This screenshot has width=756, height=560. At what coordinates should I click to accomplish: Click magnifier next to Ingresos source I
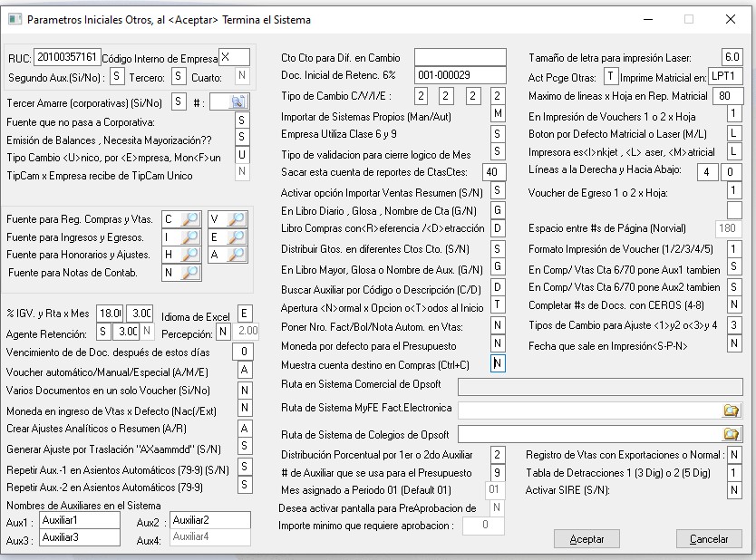pyautogui.click(x=190, y=237)
